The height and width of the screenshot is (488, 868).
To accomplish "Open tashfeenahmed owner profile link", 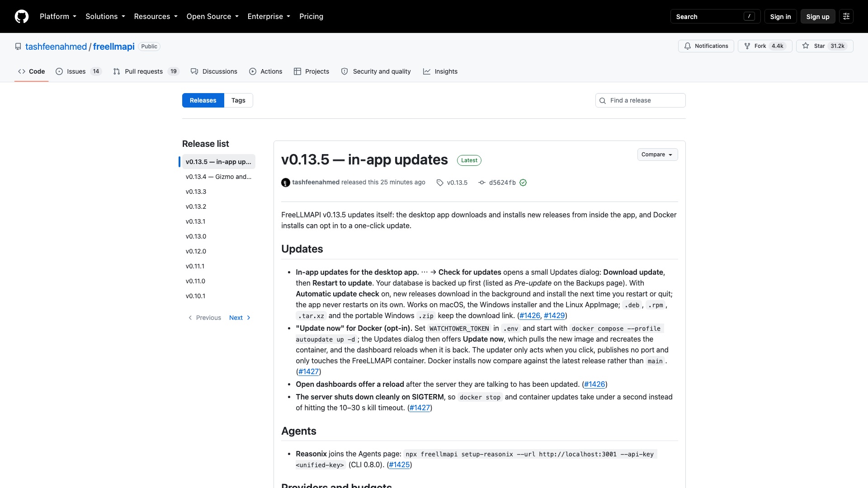I will 56,47.
